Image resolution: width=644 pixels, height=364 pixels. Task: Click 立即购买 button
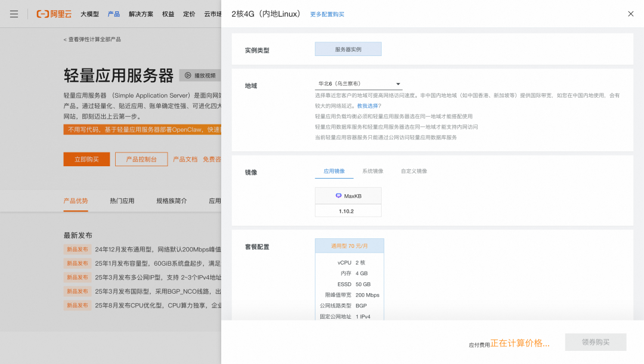(86, 159)
